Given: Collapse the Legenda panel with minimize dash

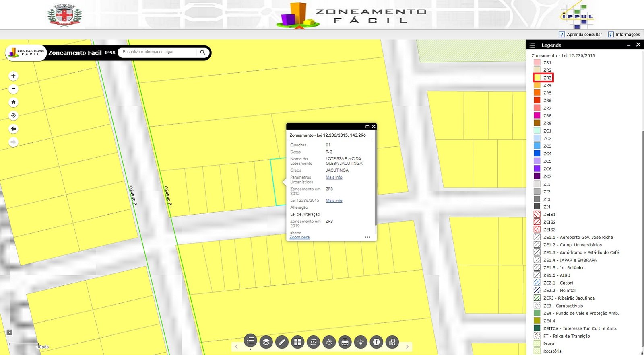Looking at the screenshot, I should [629, 45].
